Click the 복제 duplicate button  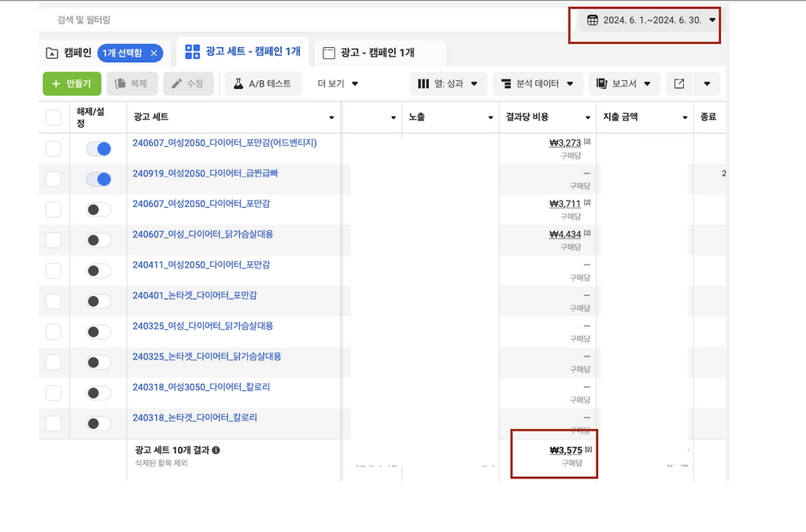(132, 83)
